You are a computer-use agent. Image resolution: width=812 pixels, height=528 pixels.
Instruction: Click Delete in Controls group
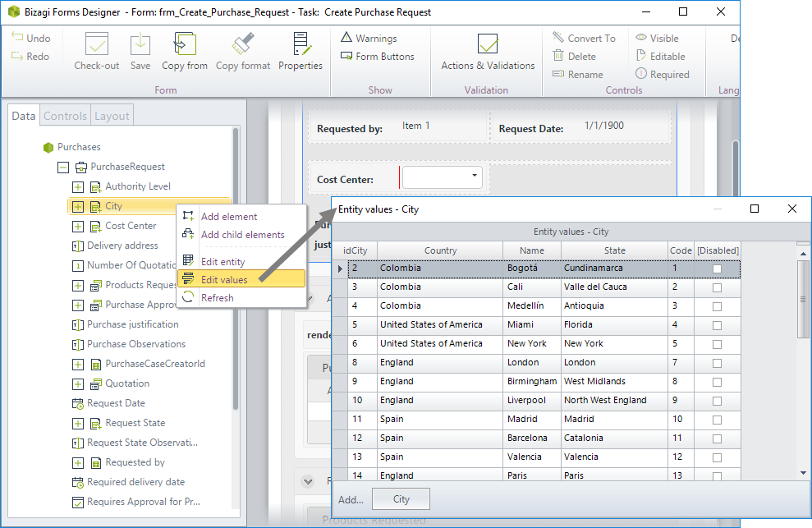pos(574,56)
